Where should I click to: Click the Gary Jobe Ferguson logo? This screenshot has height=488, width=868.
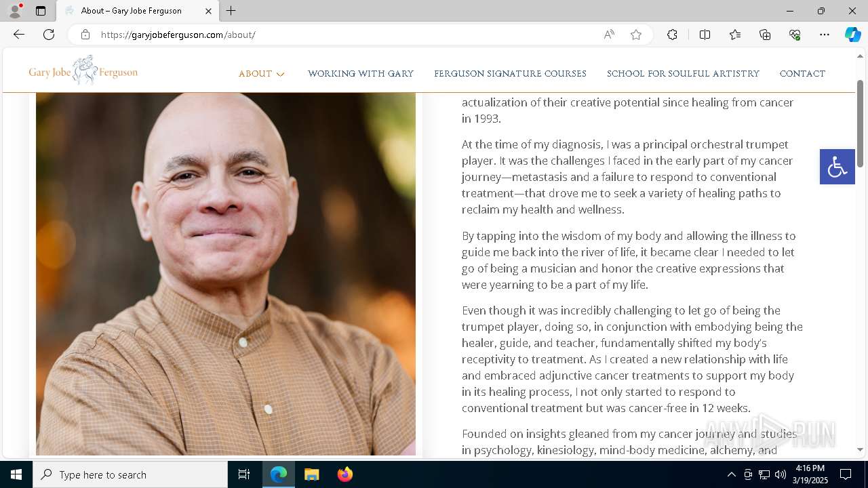[83, 70]
